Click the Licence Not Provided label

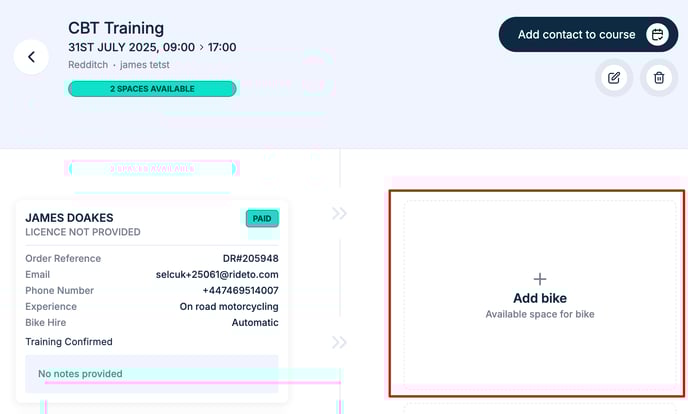pos(82,232)
